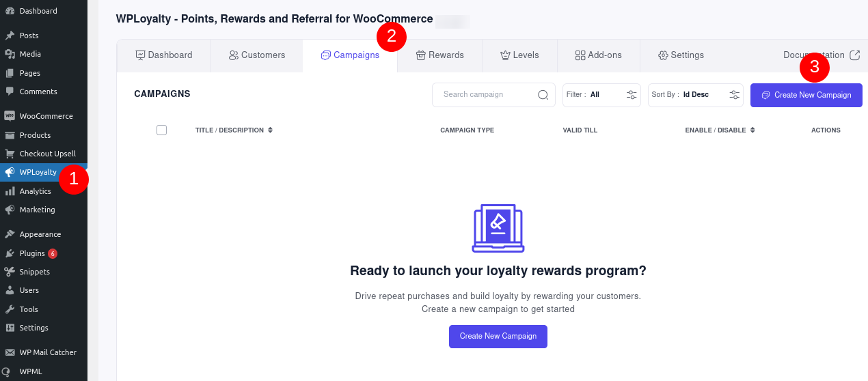The image size is (868, 381).
Task: Open the Pages menu item
Action: pyautogui.click(x=44, y=73)
